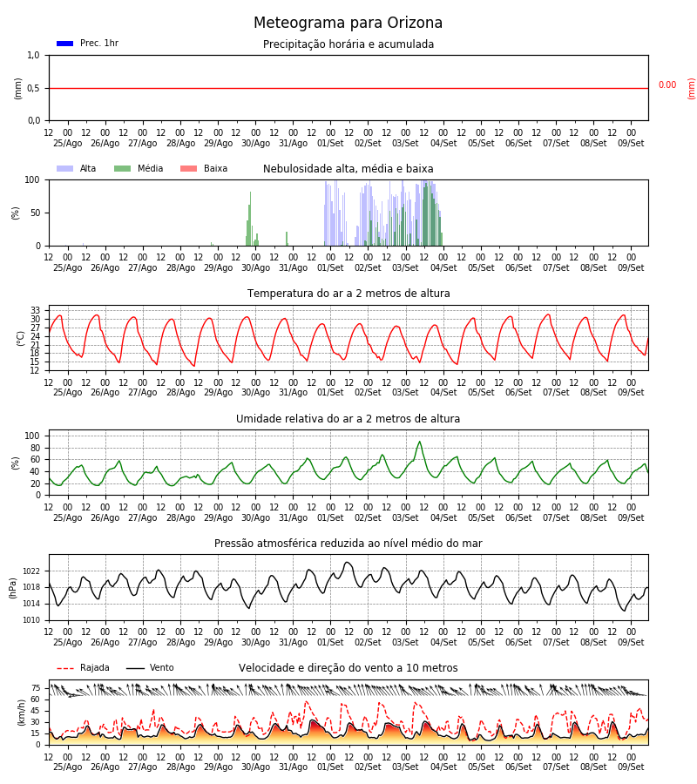Click the lilac Alta cloud legend swatch
This screenshot has height=784, width=697.
65,169
